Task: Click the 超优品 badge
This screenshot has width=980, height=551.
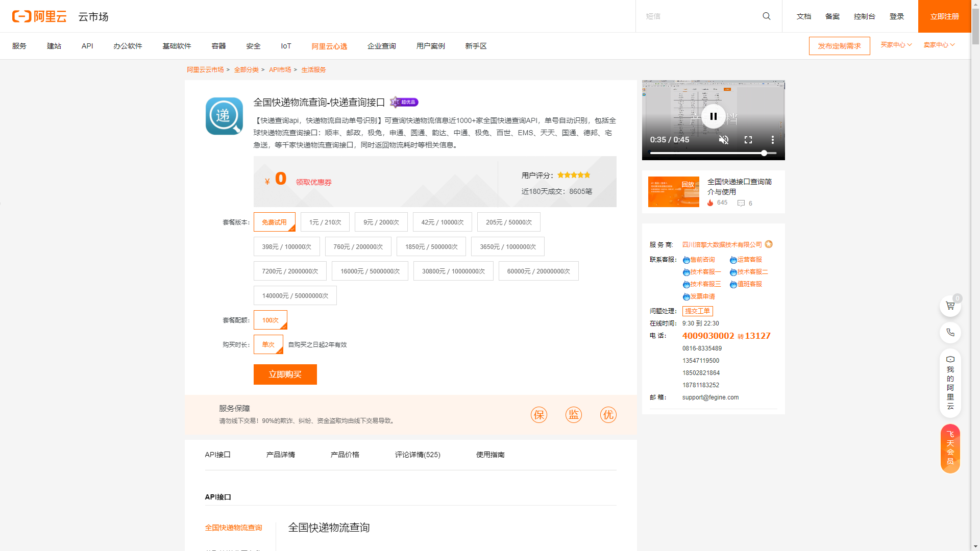Action: tap(404, 102)
